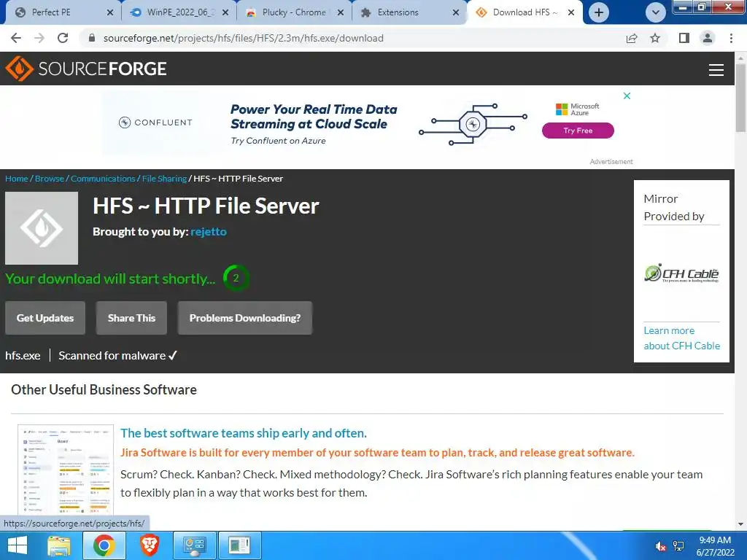Close the WinPE_2022_06 tab
Viewport: 747px width, 560px height.
(225, 13)
